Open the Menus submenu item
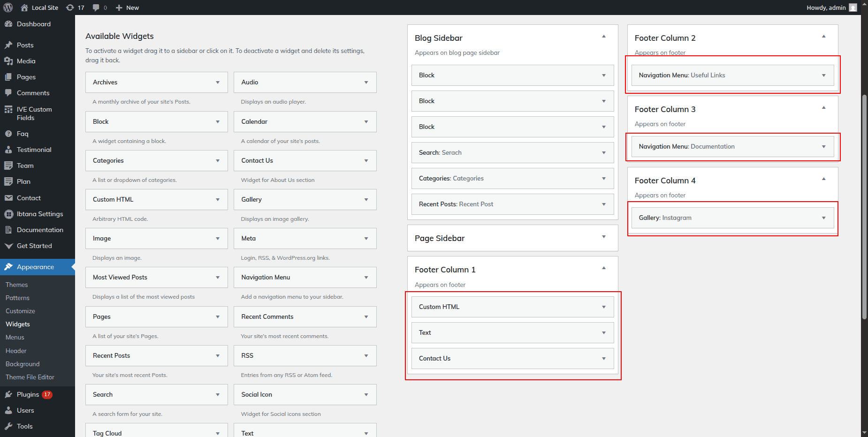Image resolution: width=868 pixels, height=437 pixels. tap(15, 337)
